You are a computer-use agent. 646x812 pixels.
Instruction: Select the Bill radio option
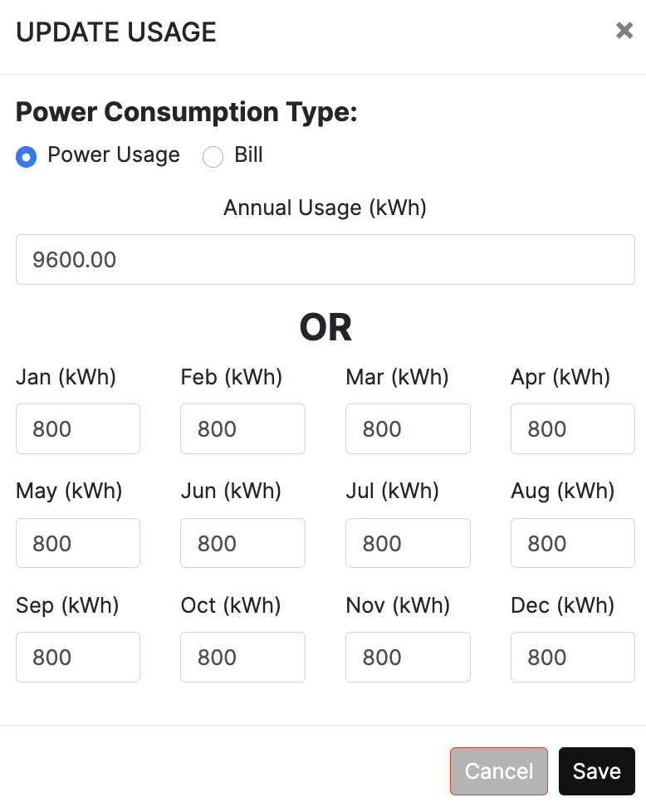(213, 156)
